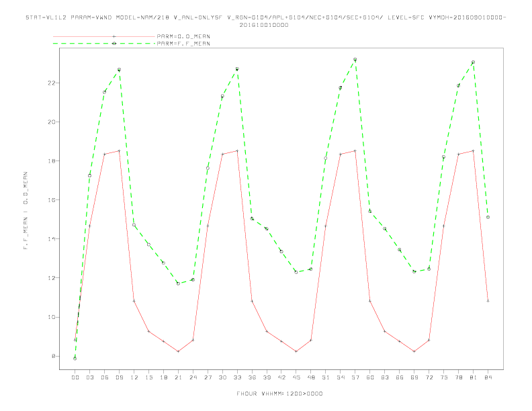Click x-axis tick label 33
Image resolution: width=532 pixels, height=411 pixels.
(x=237, y=377)
